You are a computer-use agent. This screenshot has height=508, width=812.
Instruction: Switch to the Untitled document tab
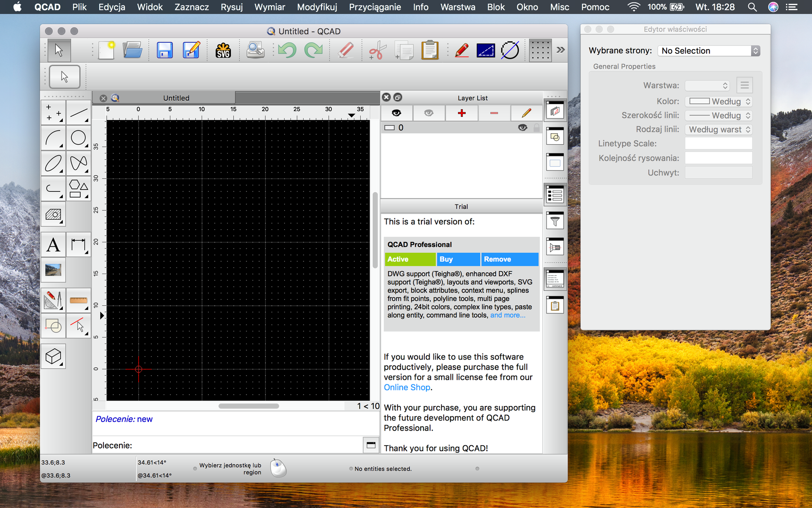click(176, 98)
